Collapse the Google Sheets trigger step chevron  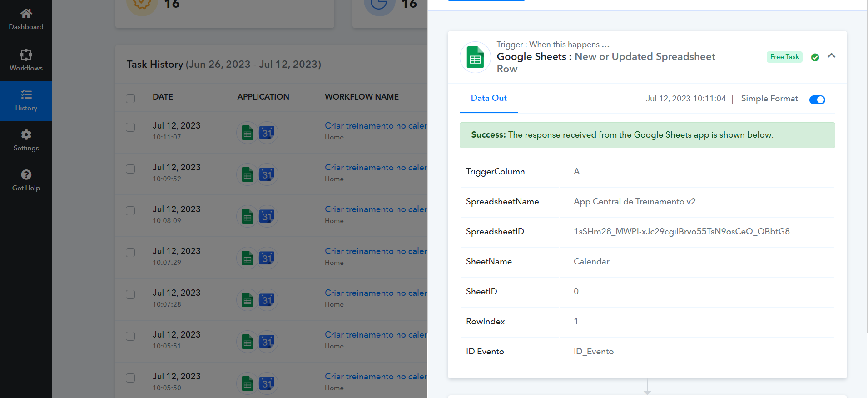(x=832, y=55)
